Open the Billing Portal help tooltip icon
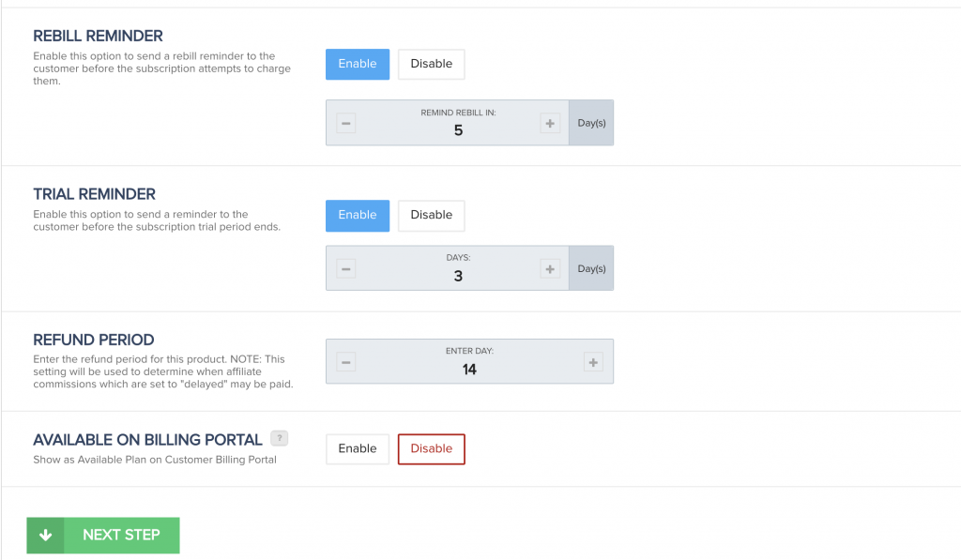The image size is (961, 560). 279,438
